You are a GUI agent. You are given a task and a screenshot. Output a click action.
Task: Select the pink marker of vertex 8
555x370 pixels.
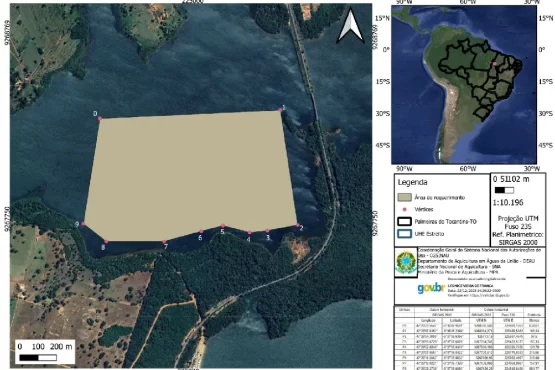106,242
